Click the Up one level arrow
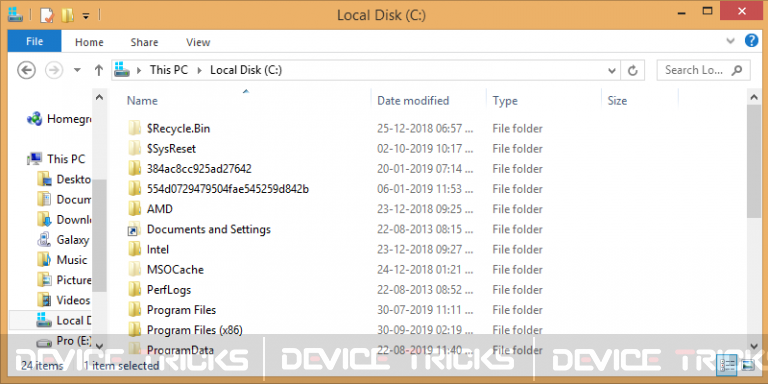This screenshot has height=384, width=768. click(x=99, y=71)
